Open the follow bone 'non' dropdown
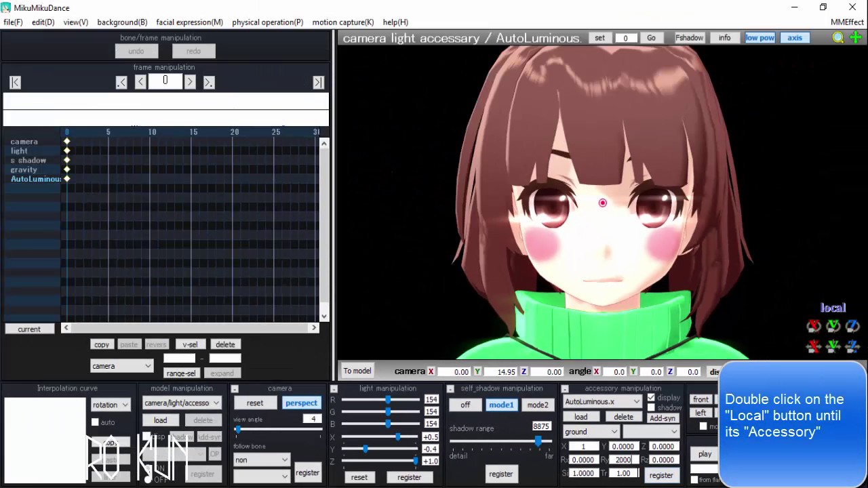The width and height of the screenshot is (868, 488). (262, 460)
